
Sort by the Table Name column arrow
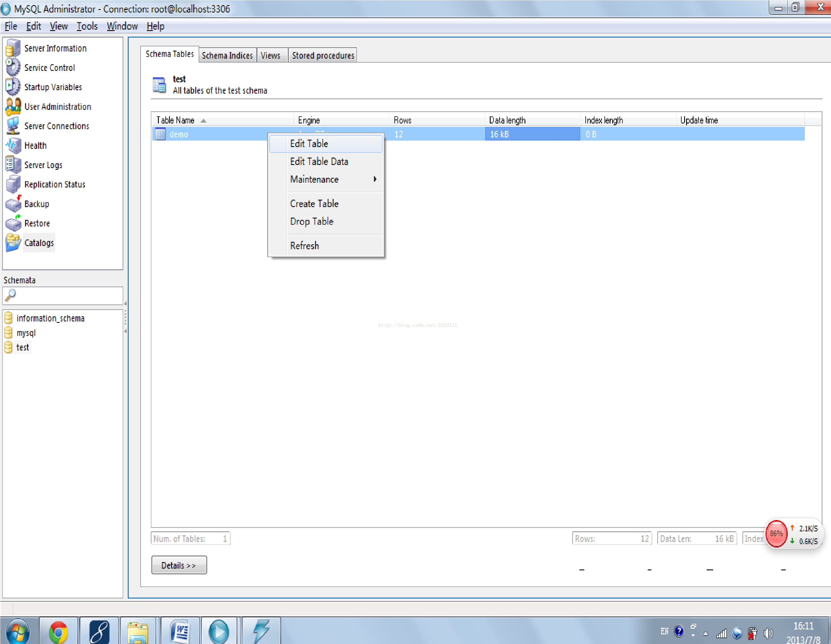[203, 121]
